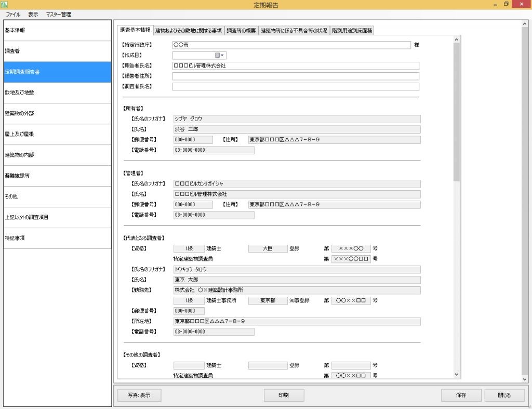The width and height of the screenshot is (532, 409).
Task: Click the 印刷 button
Action: (x=284, y=395)
